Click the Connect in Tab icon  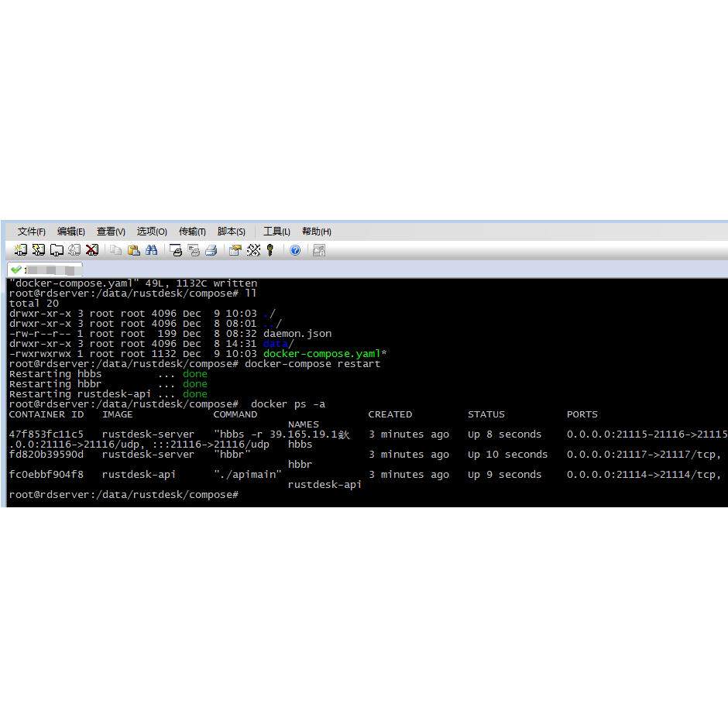(x=57, y=250)
